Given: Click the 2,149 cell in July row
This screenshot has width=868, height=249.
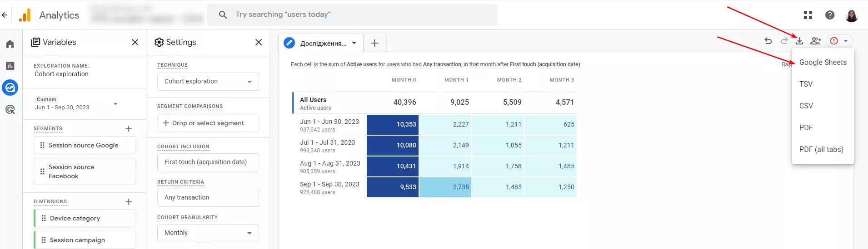Looking at the screenshot, I should point(445,145).
